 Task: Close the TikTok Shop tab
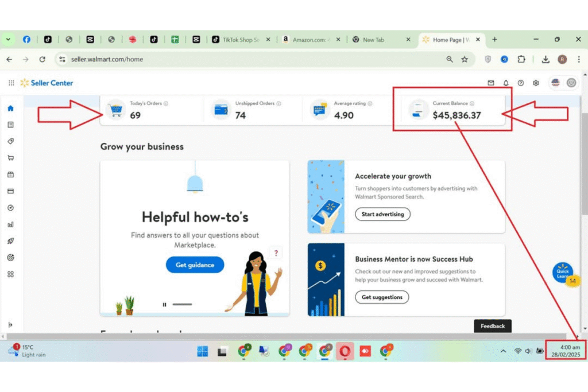(x=268, y=40)
